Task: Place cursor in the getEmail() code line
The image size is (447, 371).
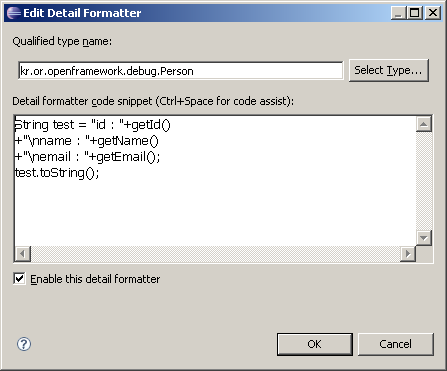Action: [88, 157]
